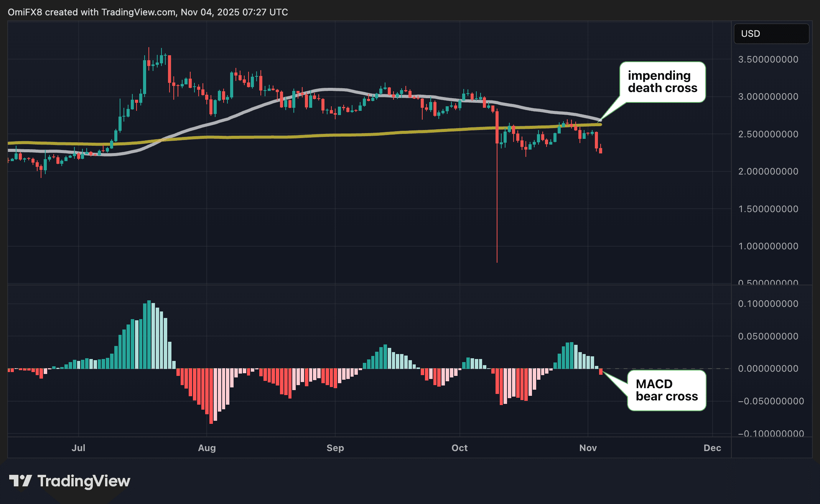Select the MACD bear cross callout
The width and height of the screenshot is (820, 504).
pos(666,391)
